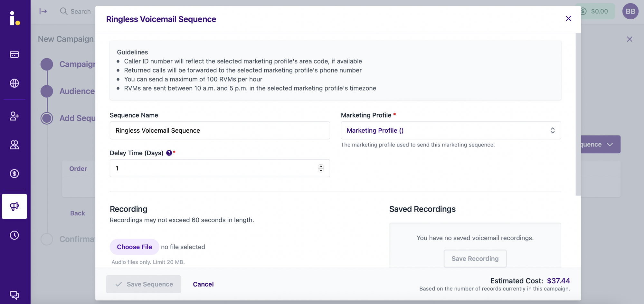This screenshot has height=304, width=644.
Task: Click the Save Sequence button
Action: point(144,284)
